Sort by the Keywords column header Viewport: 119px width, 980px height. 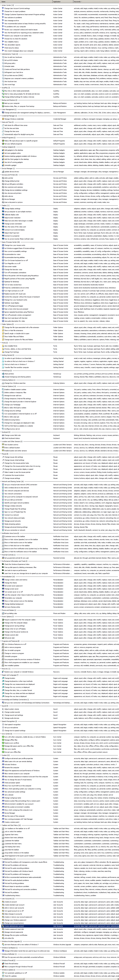(96, 2)
